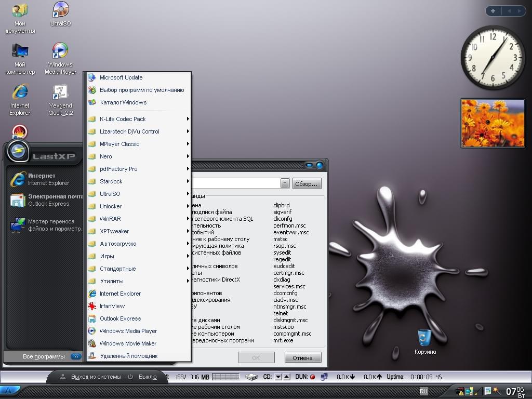
Task: Select dxdiag in the command list
Action: click(282, 280)
